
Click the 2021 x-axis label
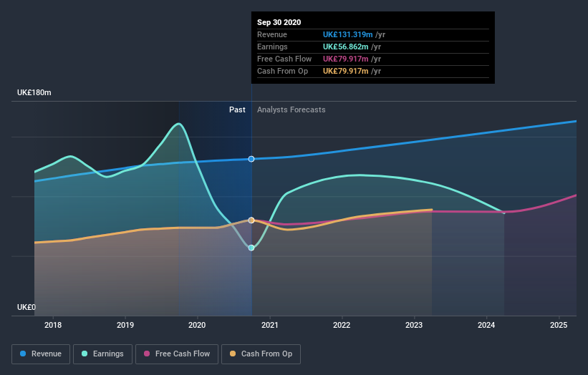[x=269, y=325]
